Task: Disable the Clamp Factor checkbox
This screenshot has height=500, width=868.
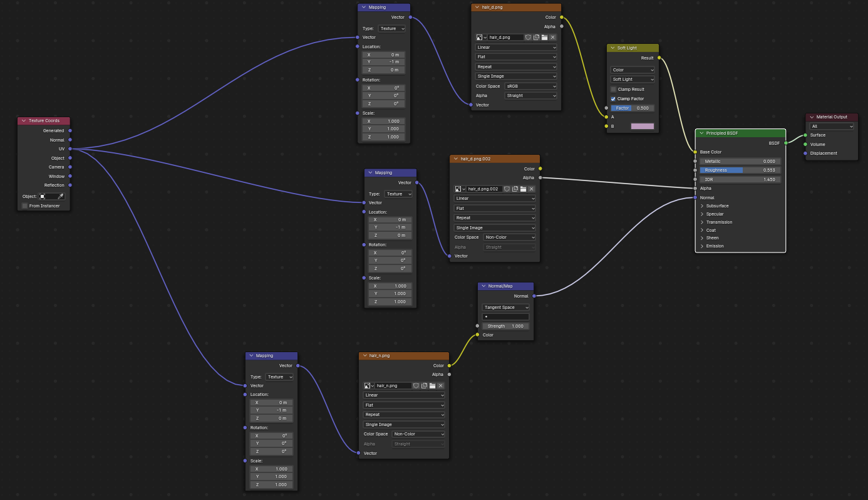Action: pos(614,98)
